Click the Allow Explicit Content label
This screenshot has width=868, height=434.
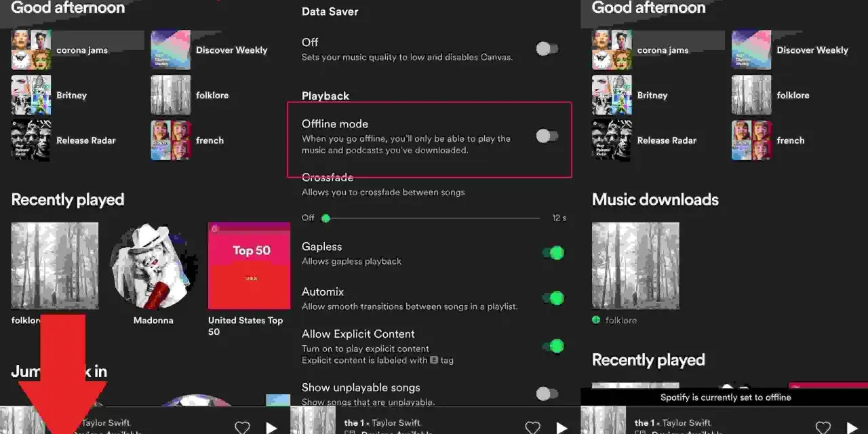pos(358,334)
